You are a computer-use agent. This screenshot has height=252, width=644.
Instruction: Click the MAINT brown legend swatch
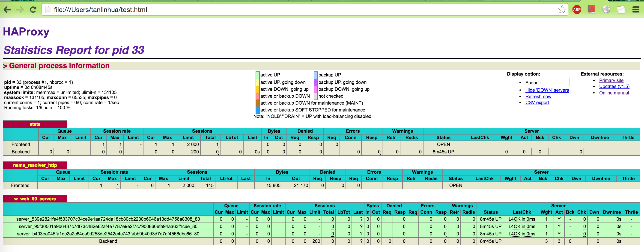click(257, 103)
